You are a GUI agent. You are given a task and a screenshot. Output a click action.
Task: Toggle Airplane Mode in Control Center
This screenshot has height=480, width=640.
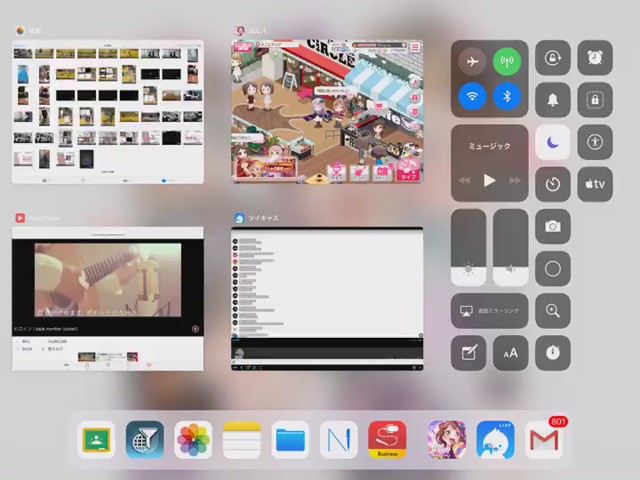tap(472, 62)
